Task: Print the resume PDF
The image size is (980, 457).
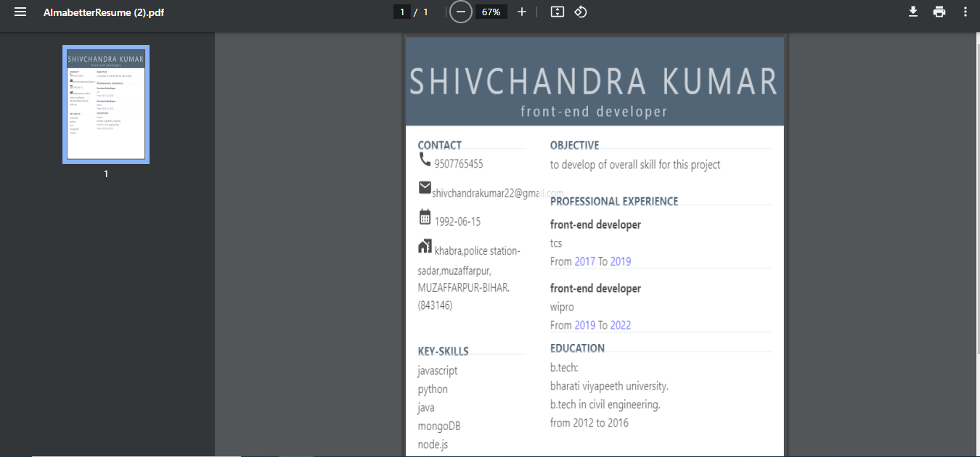Action: pos(939,12)
